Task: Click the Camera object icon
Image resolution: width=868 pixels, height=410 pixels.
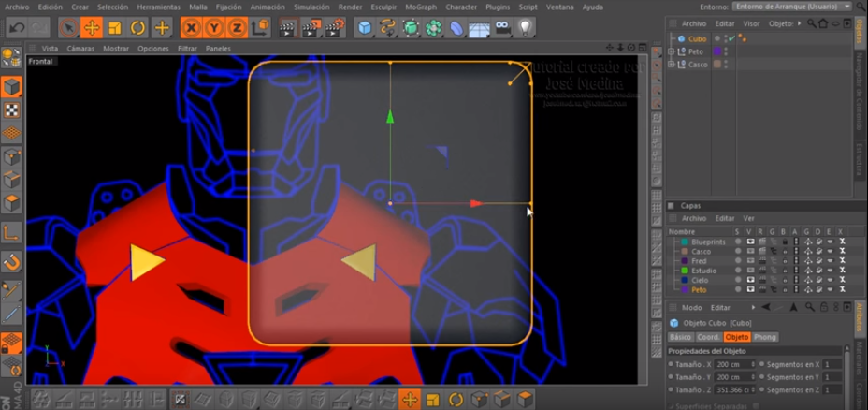Action: [502, 27]
